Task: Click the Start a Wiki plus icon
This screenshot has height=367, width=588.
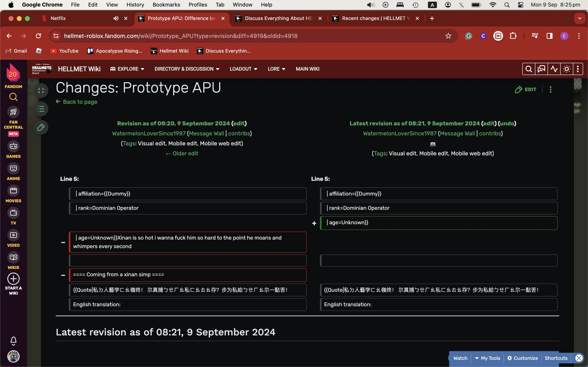Action: coord(13,279)
